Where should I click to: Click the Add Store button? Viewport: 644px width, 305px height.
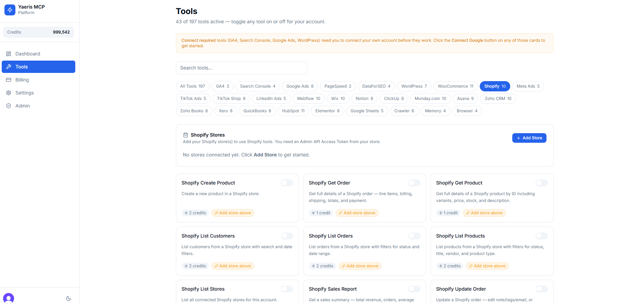(529, 138)
